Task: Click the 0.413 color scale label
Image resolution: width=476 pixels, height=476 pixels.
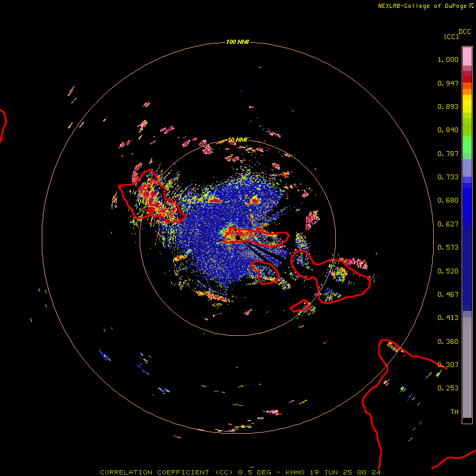Action: 448,318
